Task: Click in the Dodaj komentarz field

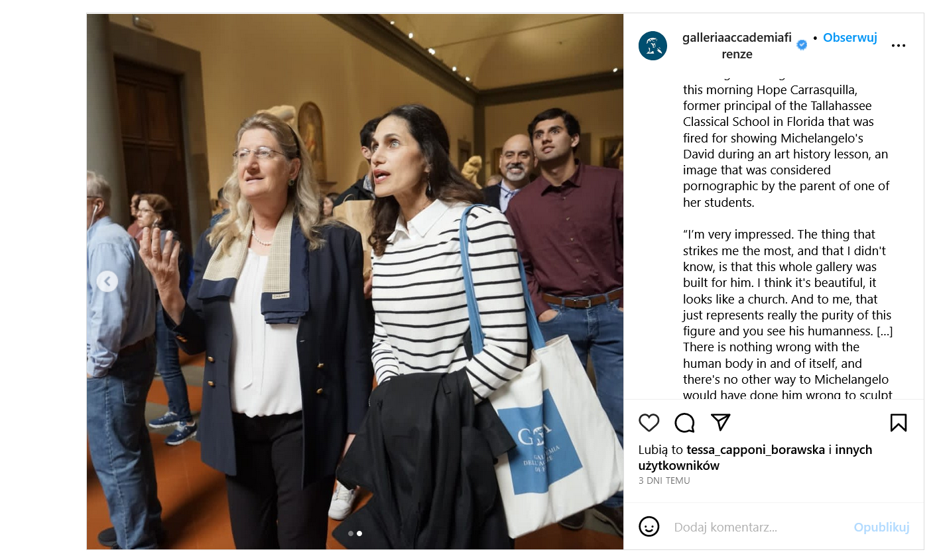Action: [x=756, y=528]
